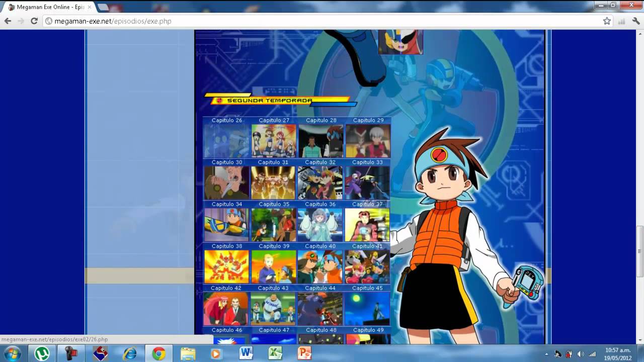
Task: Open Capitulo 28 episode thumbnail
Action: tap(320, 141)
